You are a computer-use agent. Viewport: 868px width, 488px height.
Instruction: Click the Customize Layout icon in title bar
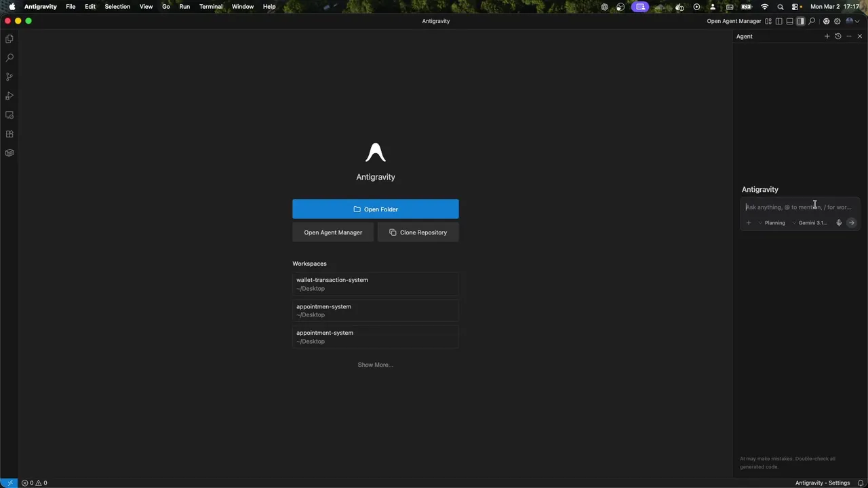tap(768, 21)
